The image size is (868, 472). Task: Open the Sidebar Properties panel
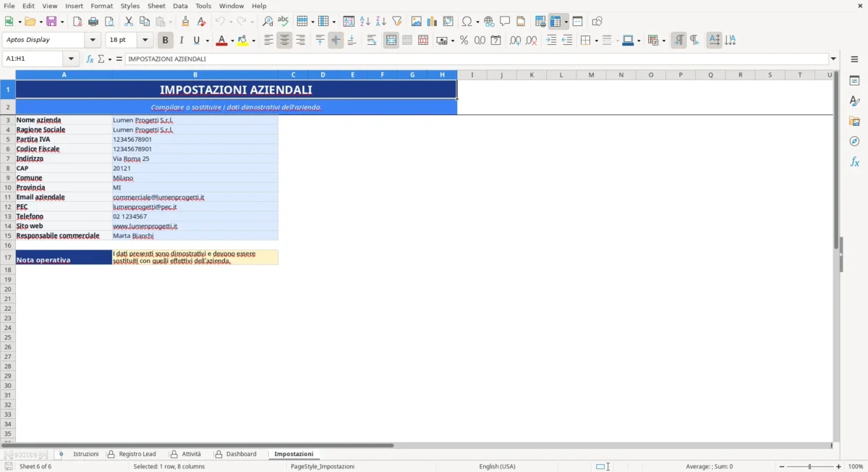click(x=854, y=81)
